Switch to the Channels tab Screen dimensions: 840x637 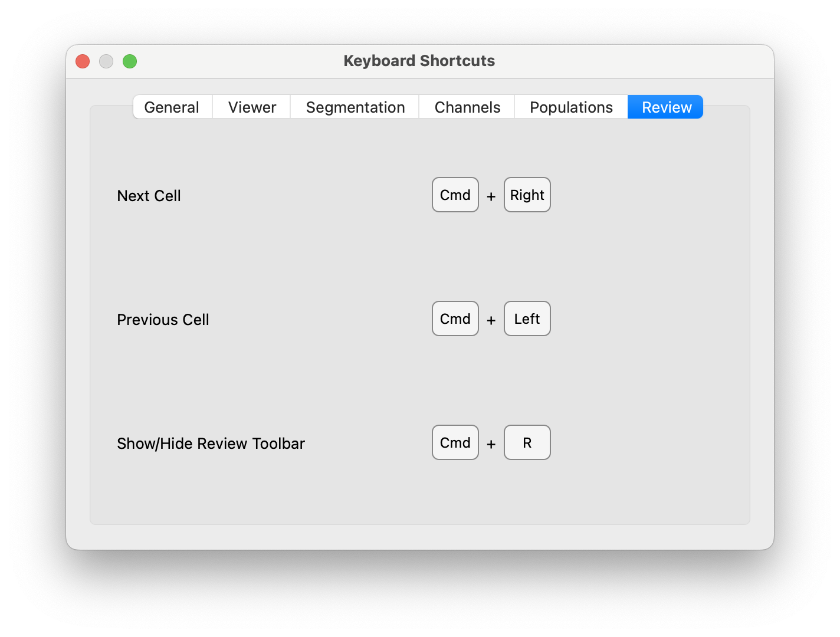(467, 107)
